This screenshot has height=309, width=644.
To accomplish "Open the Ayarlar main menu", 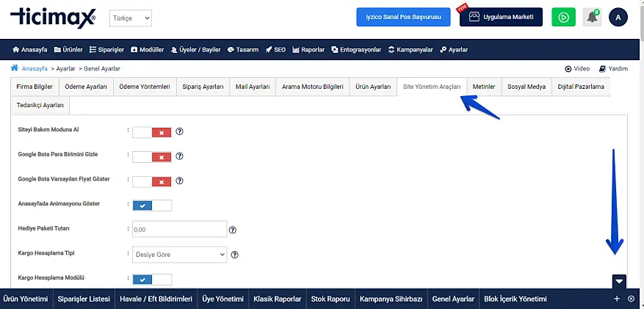I will (454, 50).
